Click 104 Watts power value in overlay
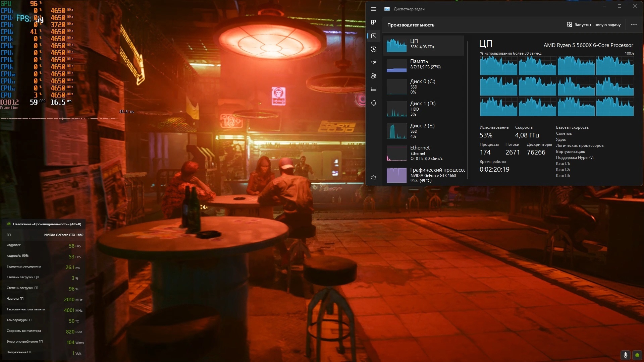 point(75,343)
